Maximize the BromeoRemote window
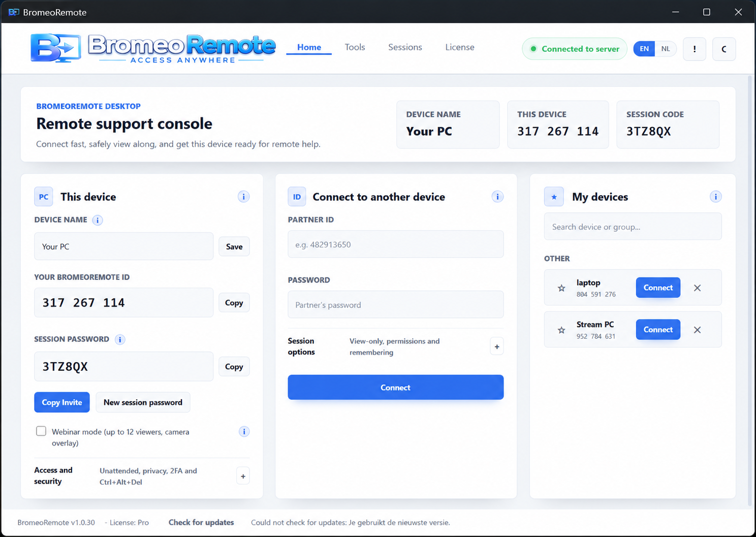Screen dimensions: 756x537 [x=707, y=12]
